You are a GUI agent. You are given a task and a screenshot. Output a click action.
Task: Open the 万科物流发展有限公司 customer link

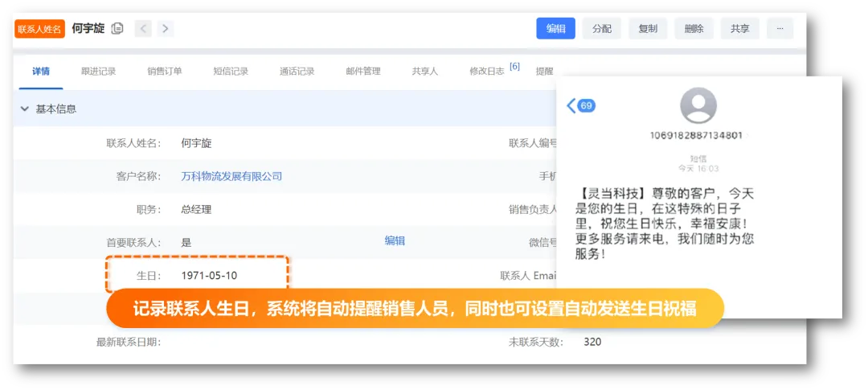pyautogui.click(x=231, y=176)
